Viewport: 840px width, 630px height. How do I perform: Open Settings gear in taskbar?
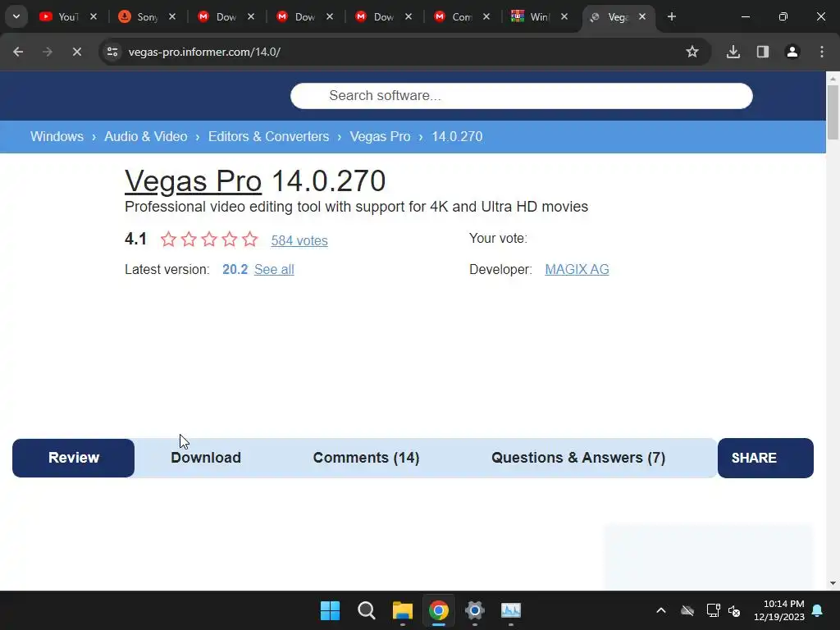pyautogui.click(x=475, y=610)
